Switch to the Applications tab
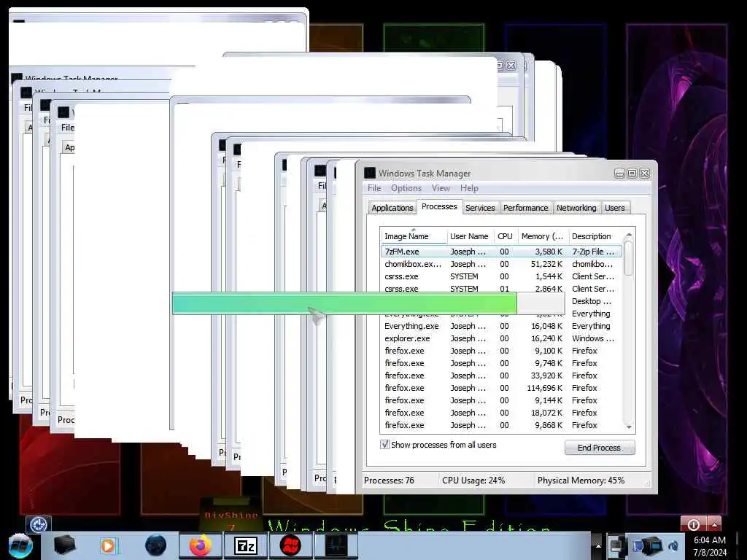Image resolution: width=747 pixels, height=560 pixels. 392,208
